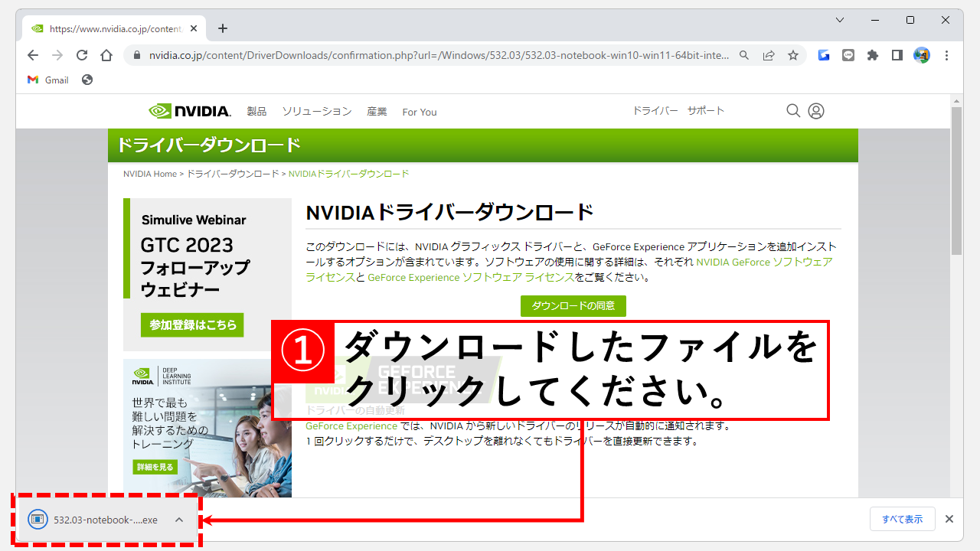Expand the downloaded file options chevron

coord(179,520)
